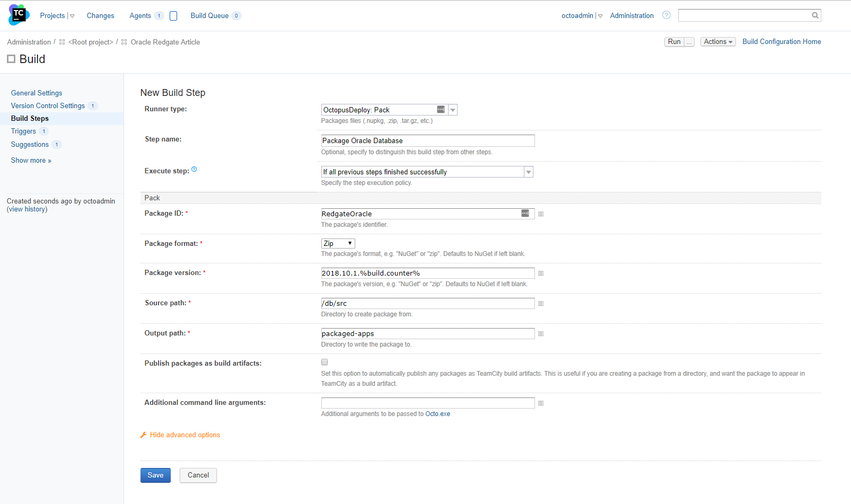Open the Package format Zip dropdown
The width and height of the screenshot is (851, 504).
(x=338, y=243)
